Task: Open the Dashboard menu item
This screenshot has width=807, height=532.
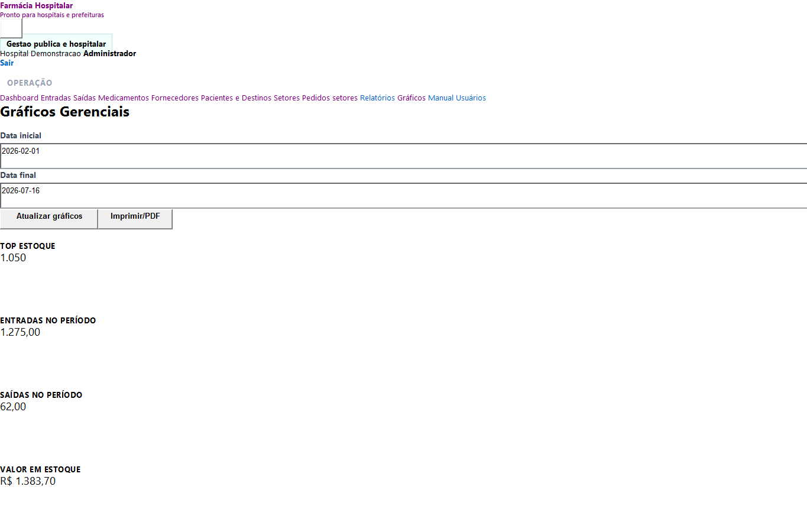Action: pyautogui.click(x=19, y=98)
